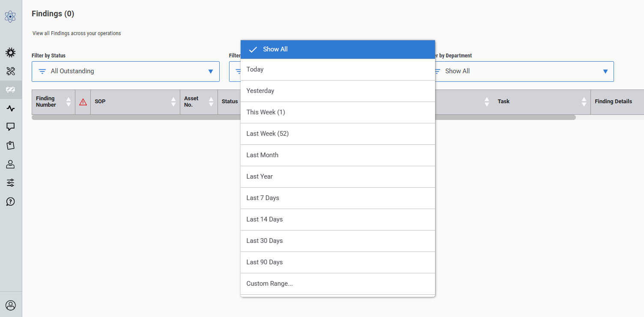Open the chat bubble icon in sidebar
Viewport: 644px width, 317px height.
(11, 127)
